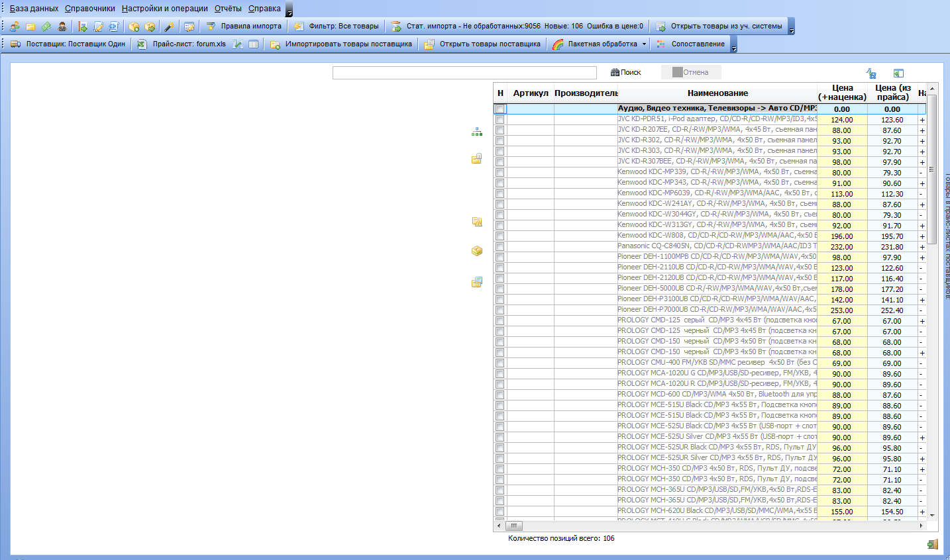Click price cell 253.00 for Pioneer DEH-P7000UB

842,310
